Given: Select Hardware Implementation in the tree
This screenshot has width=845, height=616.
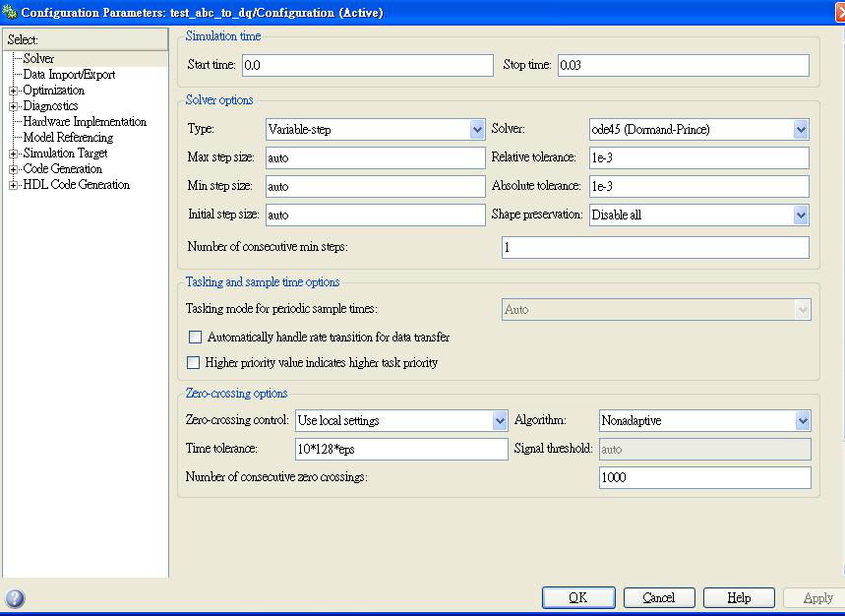Looking at the screenshot, I should tap(85, 122).
